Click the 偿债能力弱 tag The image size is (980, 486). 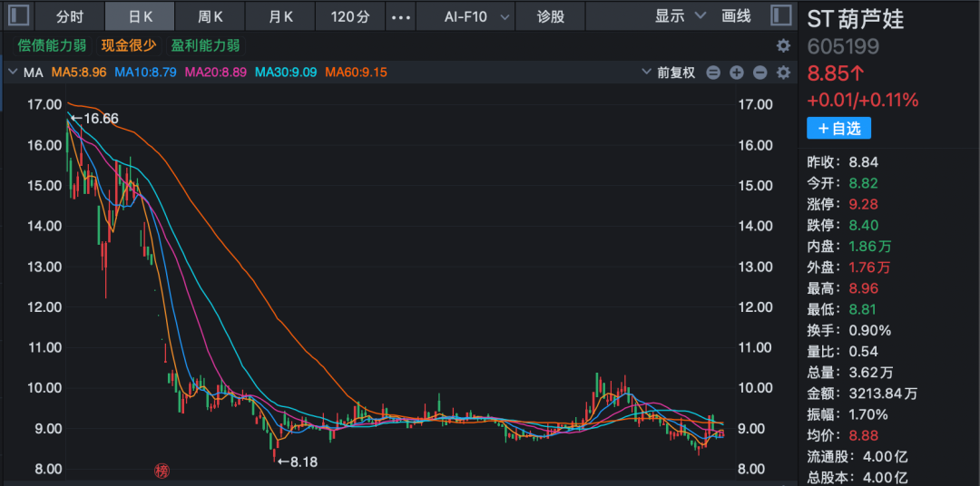pos(51,45)
